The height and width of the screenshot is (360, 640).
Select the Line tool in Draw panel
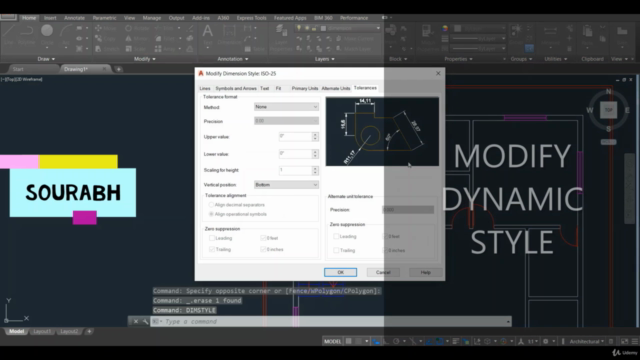[x=9, y=33]
